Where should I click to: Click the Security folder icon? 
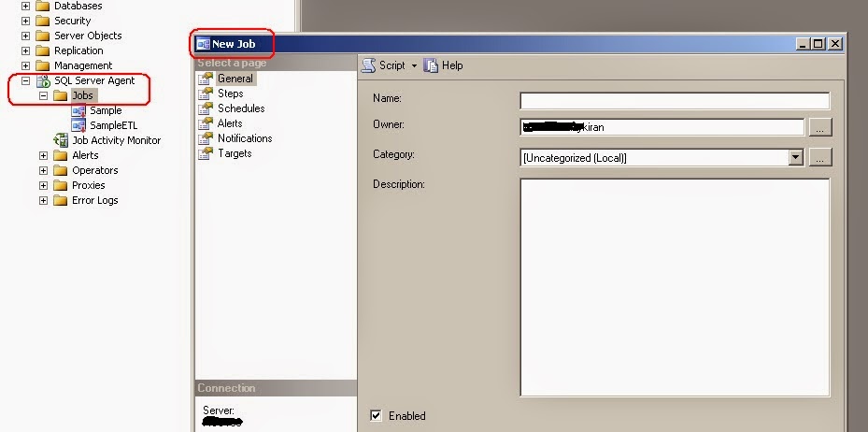43,22
